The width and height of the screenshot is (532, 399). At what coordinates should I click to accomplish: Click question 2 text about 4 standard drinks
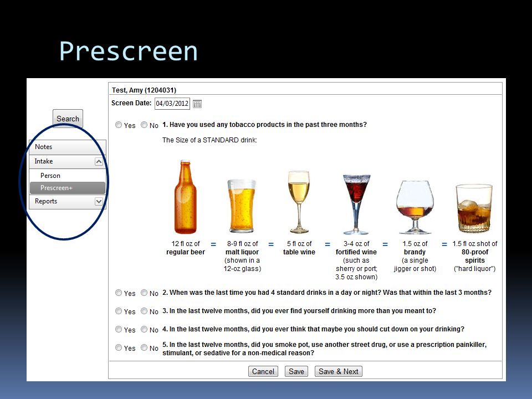327,293
